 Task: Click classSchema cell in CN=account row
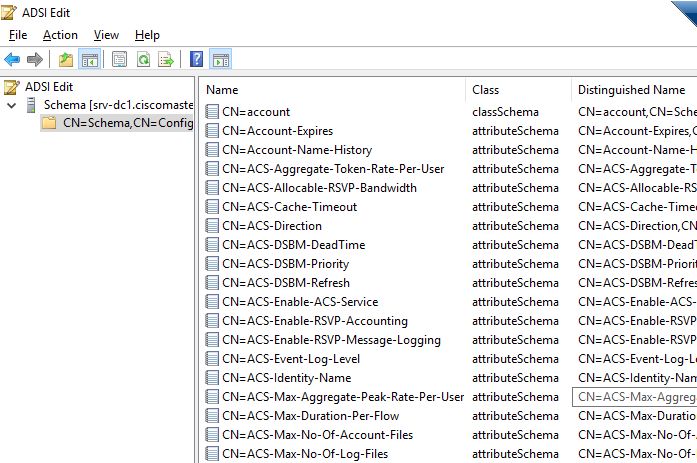click(x=505, y=112)
